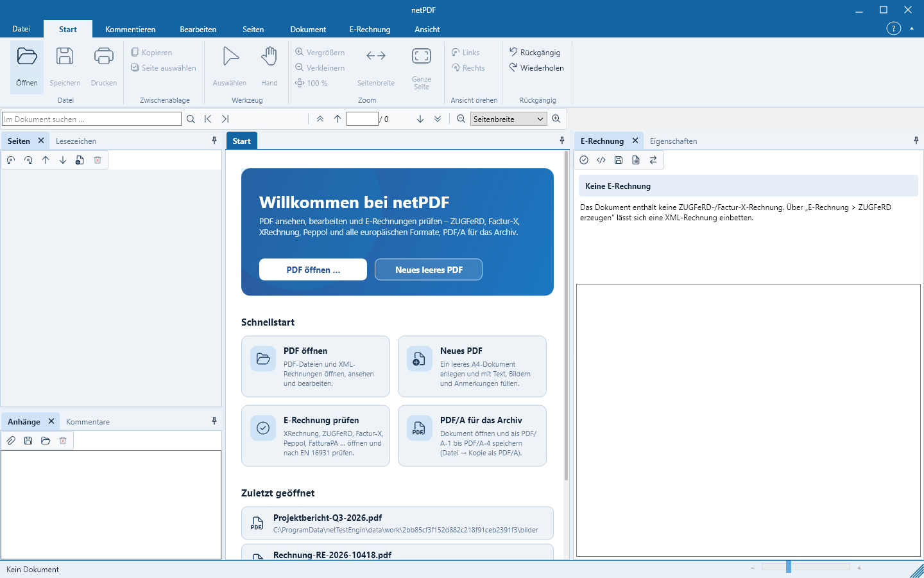Open the Seitenbreite zoom dropdown
924x578 pixels.
click(x=509, y=119)
